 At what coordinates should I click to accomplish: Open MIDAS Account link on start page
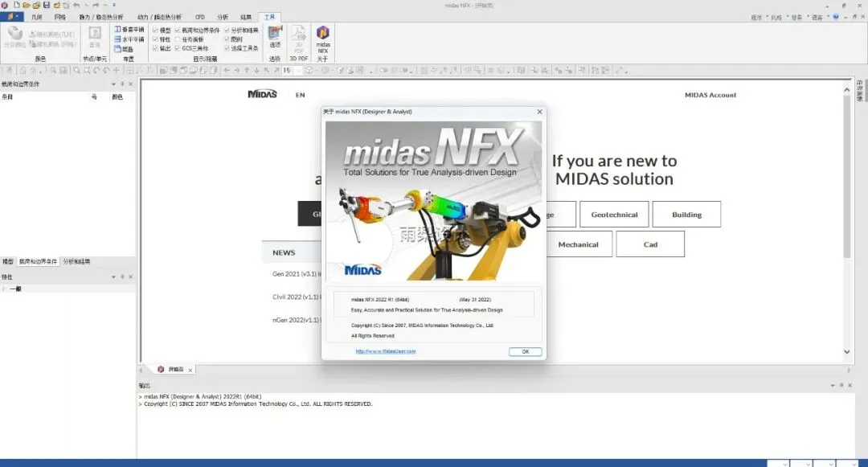click(x=710, y=95)
